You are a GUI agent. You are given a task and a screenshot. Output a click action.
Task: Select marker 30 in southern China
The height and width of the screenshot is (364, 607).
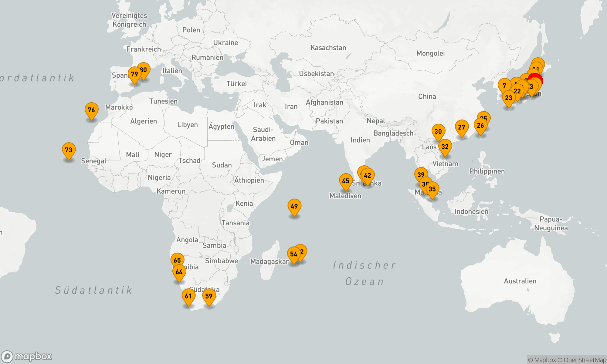(438, 132)
